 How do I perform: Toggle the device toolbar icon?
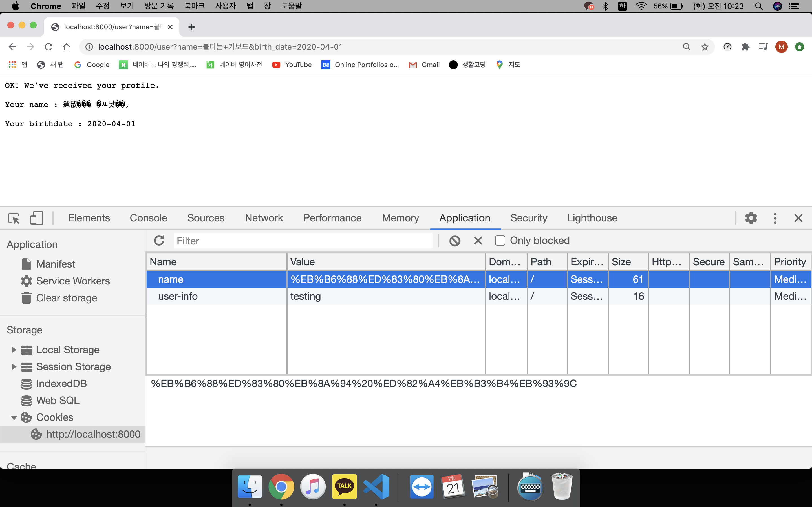click(37, 218)
